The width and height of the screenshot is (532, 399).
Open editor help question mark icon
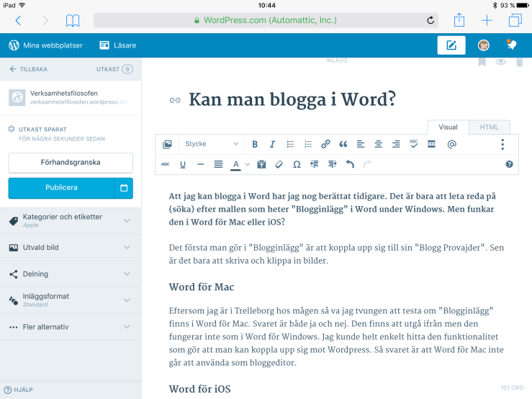pos(509,164)
